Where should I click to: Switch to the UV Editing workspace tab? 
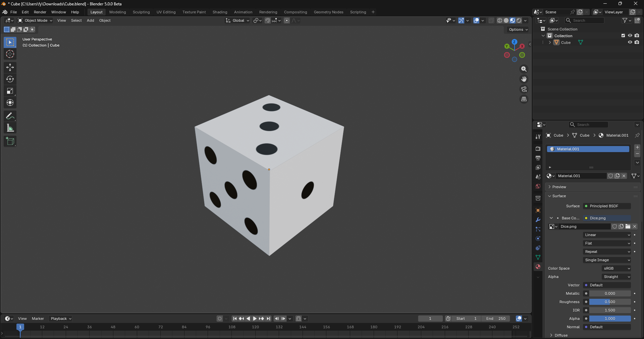pyautogui.click(x=166, y=12)
